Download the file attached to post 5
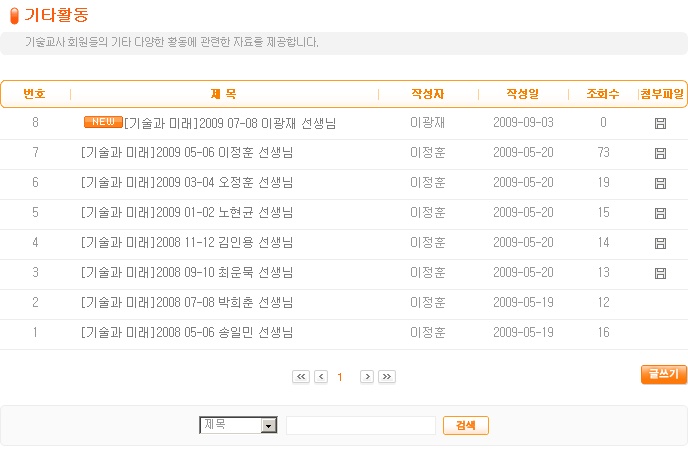The image size is (688, 471). pos(660,213)
